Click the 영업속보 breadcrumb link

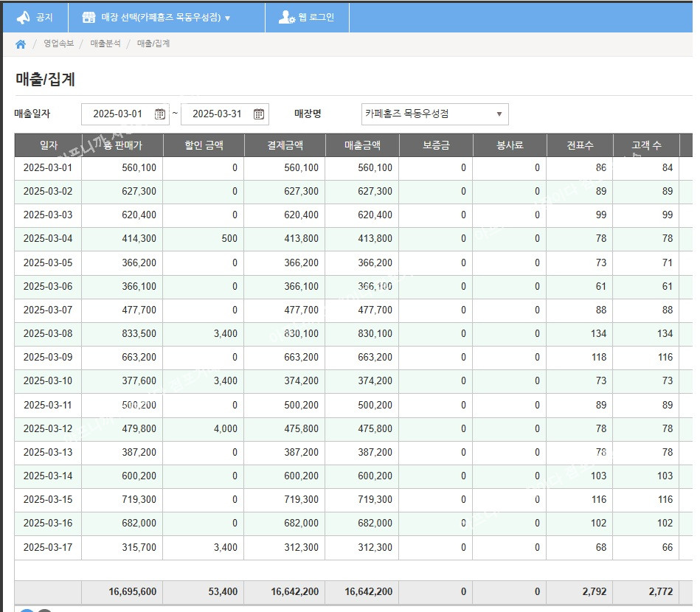click(58, 44)
